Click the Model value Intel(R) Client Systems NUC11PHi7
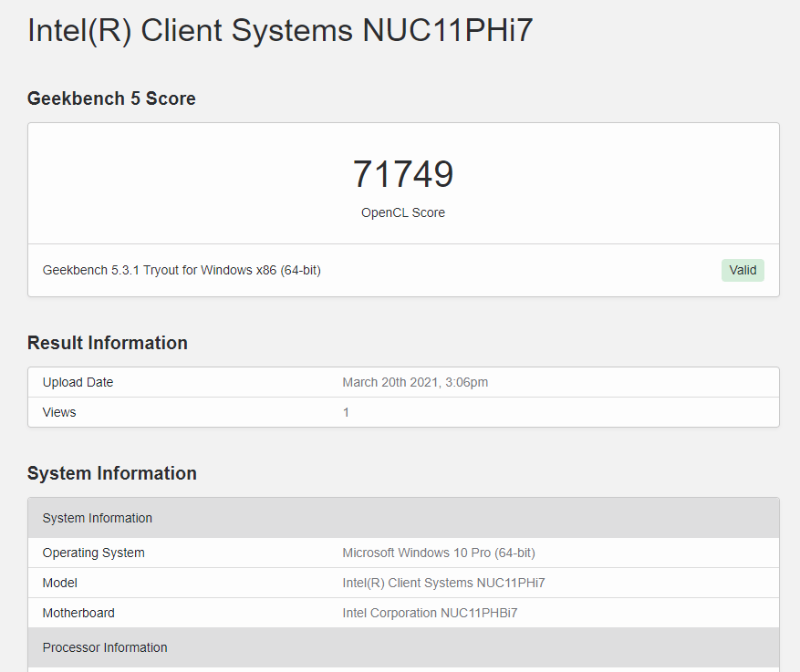The width and height of the screenshot is (800, 672). tap(443, 583)
